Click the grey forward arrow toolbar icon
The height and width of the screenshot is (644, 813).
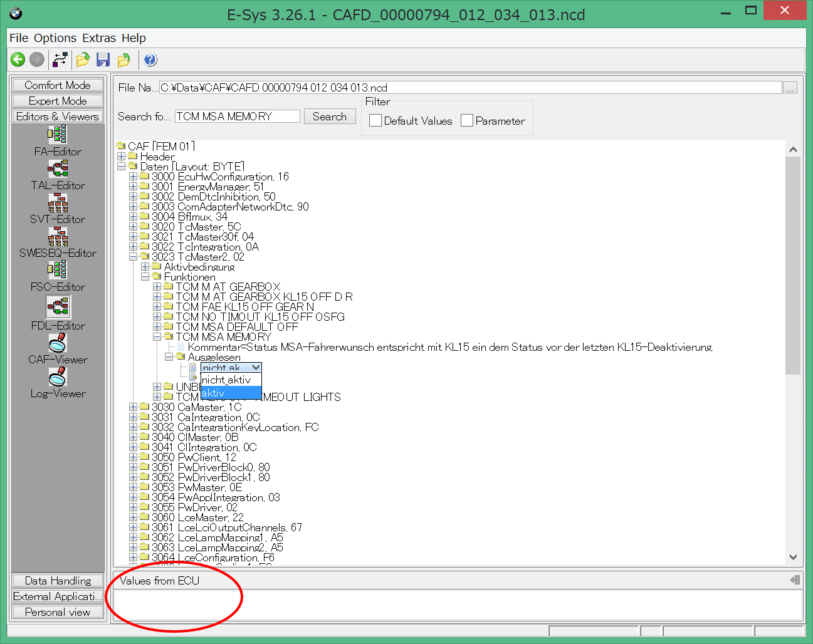[37, 60]
